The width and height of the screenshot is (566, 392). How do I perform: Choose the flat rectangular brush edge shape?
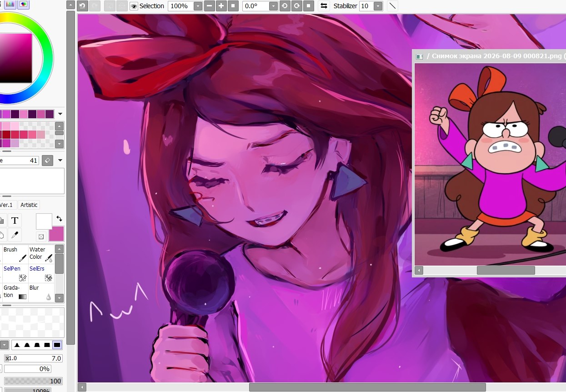click(57, 345)
